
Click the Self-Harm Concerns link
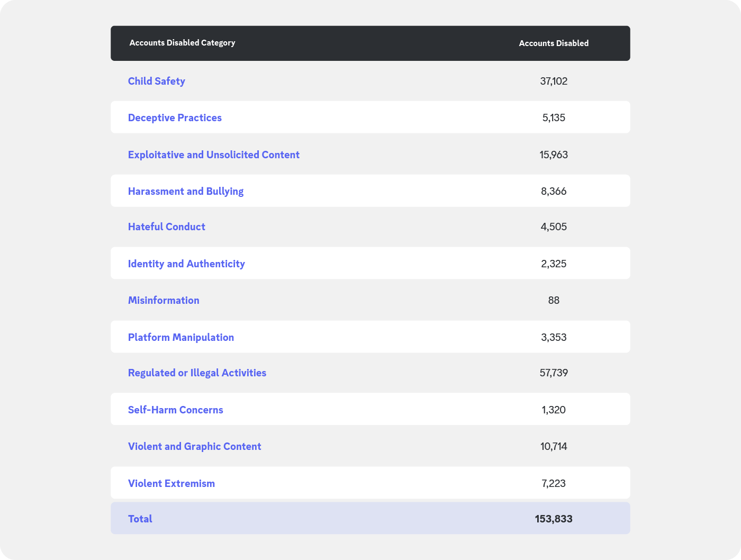pyautogui.click(x=175, y=410)
